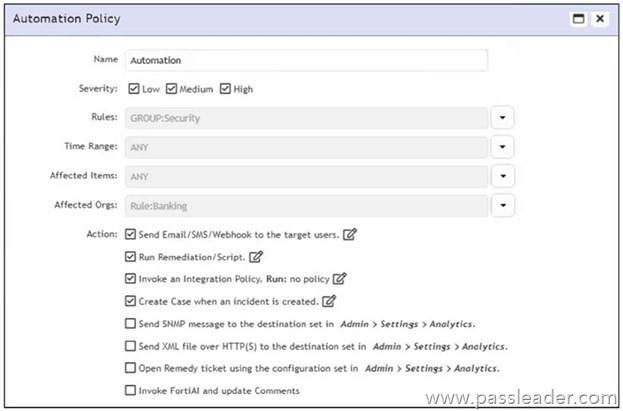Close the Automation Policy dialog

(x=599, y=18)
